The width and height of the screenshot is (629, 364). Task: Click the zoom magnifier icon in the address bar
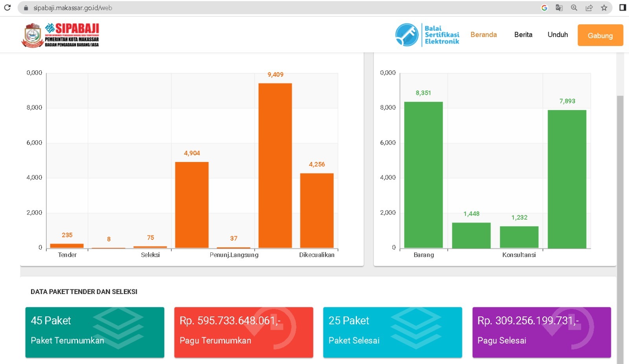[x=574, y=8]
